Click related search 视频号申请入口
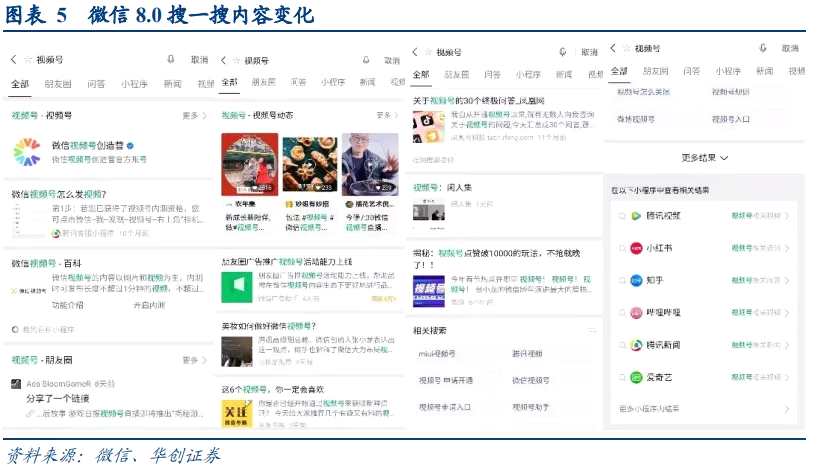This screenshot has width=817, height=470. [x=444, y=407]
